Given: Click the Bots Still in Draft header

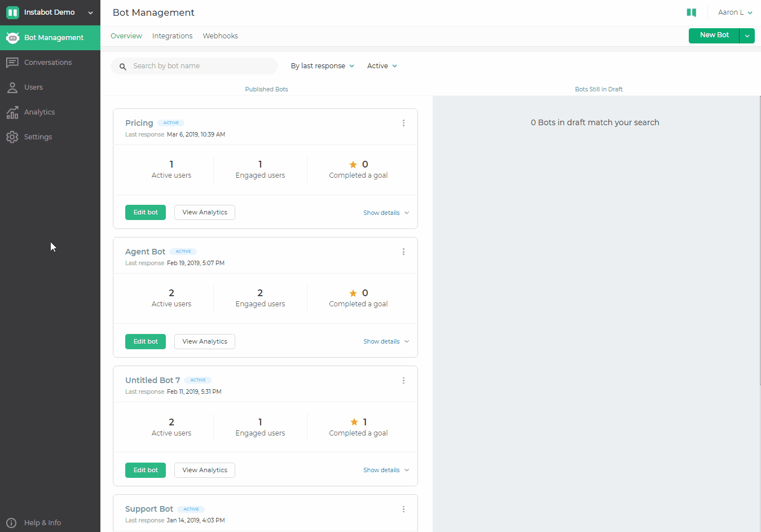Looking at the screenshot, I should 599,89.
